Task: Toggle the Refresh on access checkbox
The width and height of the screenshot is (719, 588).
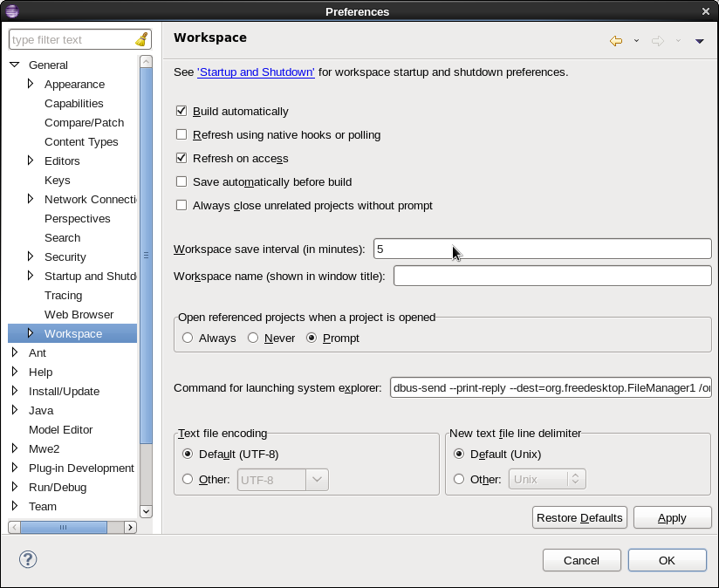Action: point(181,158)
